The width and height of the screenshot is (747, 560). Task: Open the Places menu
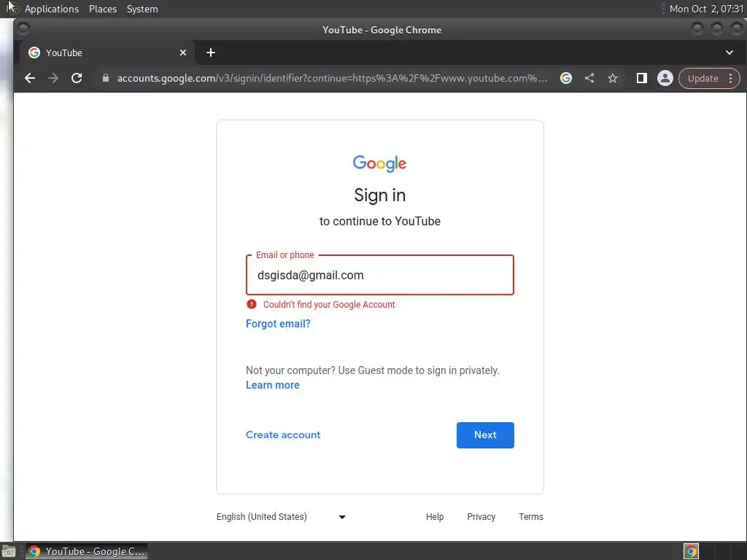[102, 9]
